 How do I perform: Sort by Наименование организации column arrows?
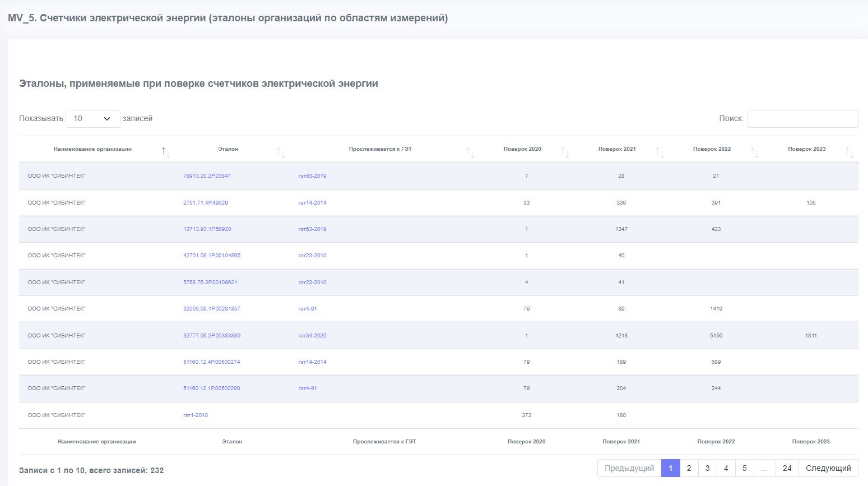[165, 152]
